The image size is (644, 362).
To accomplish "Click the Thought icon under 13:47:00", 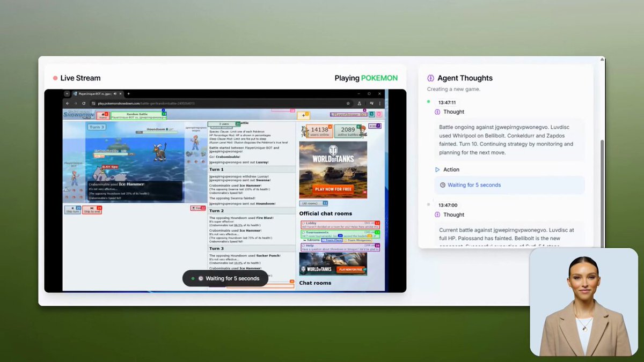I will (437, 215).
